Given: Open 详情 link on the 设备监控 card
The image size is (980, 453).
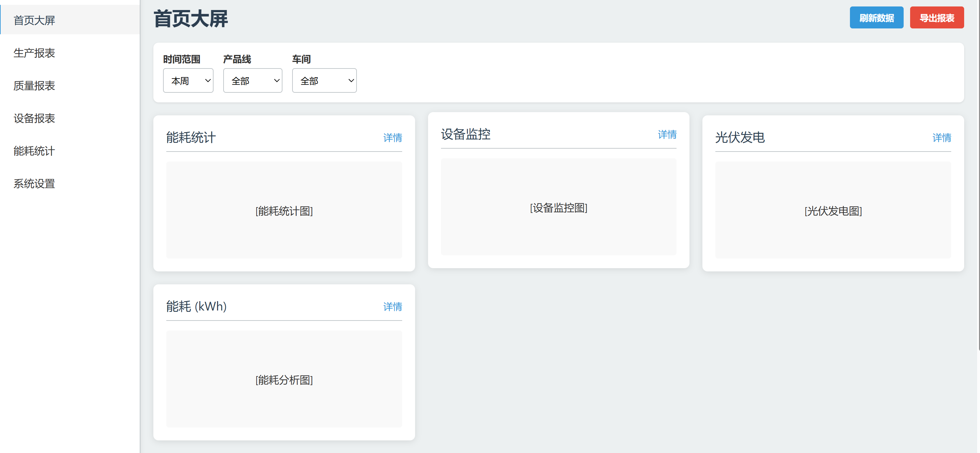Looking at the screenshot, I should click(x=667, y=134).
